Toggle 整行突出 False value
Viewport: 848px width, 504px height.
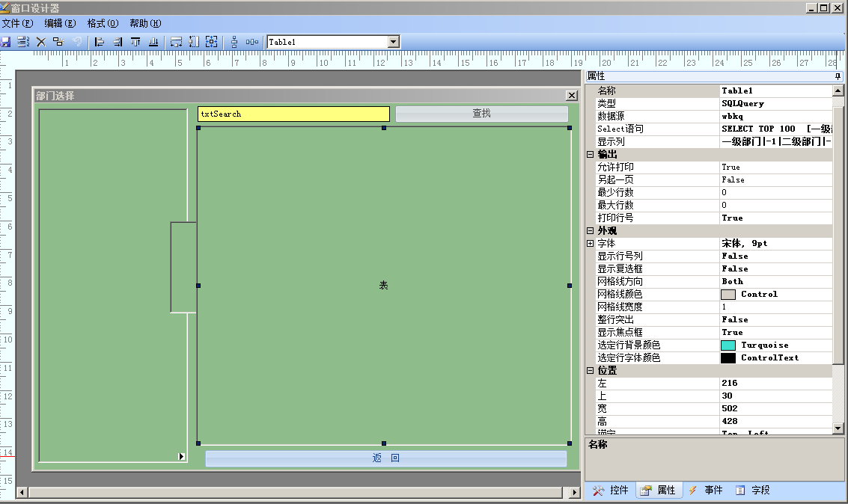click(775, 320)
